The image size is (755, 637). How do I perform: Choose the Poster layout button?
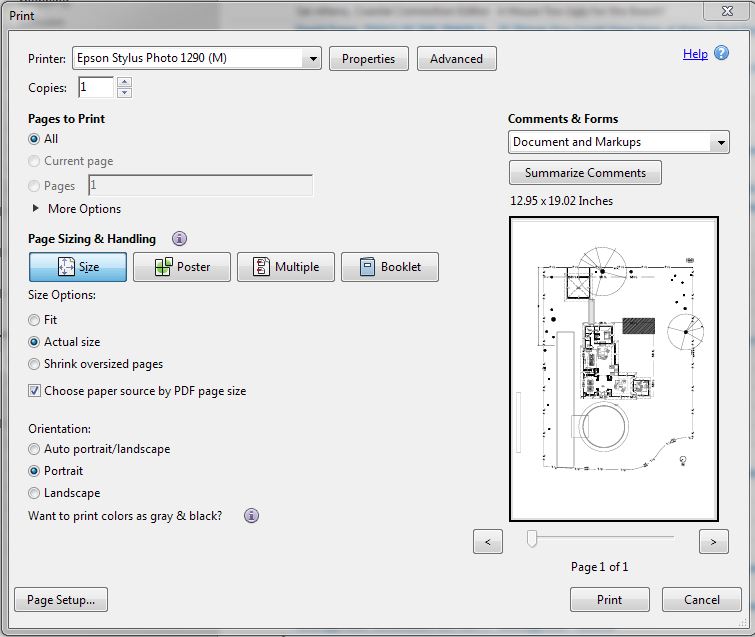pos(182,267)
